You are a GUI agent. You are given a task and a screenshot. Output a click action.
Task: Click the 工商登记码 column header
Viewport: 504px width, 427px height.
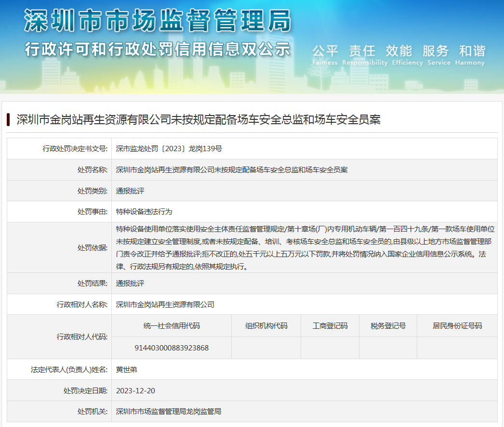tap(330, 326)
